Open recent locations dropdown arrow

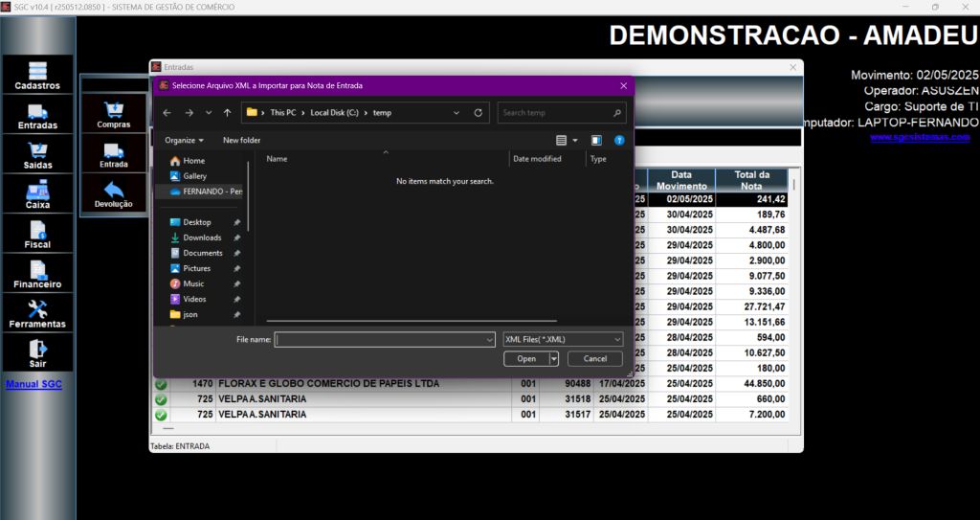208,113
